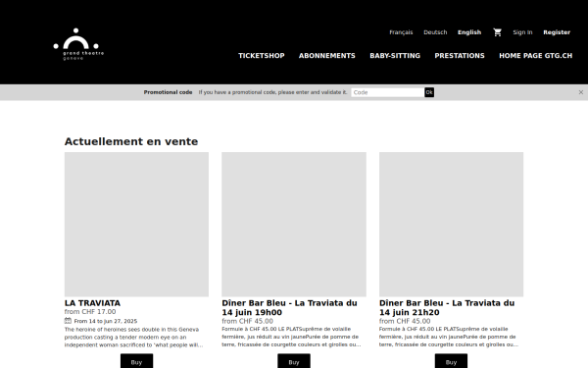Open the Abonnements menu
The image size is (588, 368).
(x=327, y=56)
